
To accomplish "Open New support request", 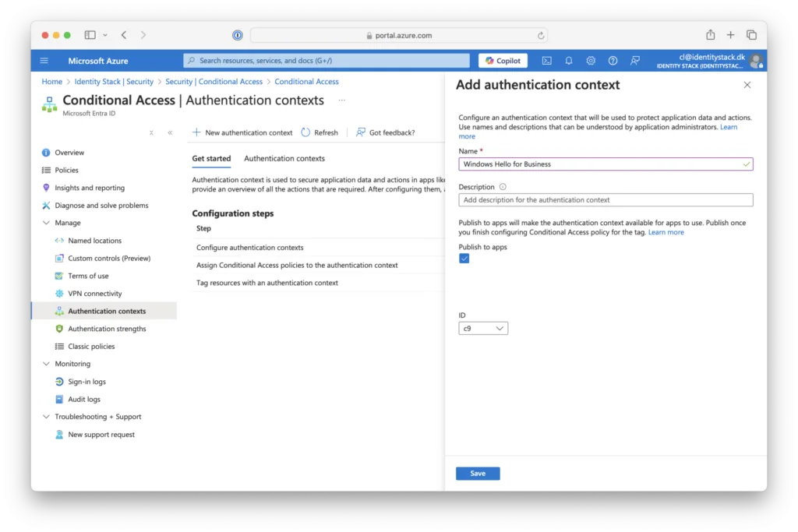I will pos(101,435).
